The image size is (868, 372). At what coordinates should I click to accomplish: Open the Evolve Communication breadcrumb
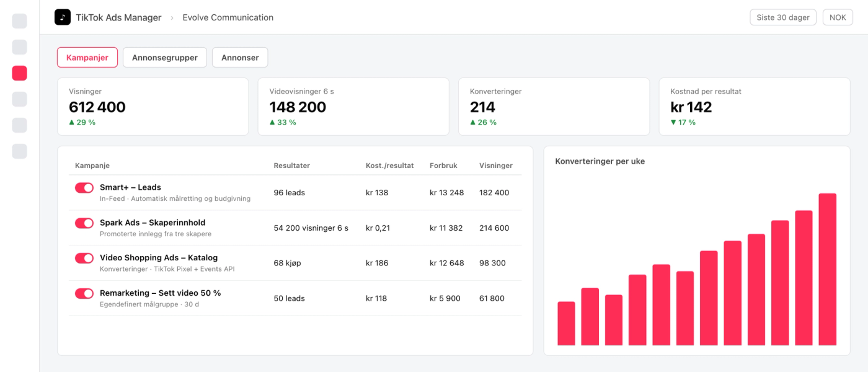pyautogui.click(x=228, y=17)
